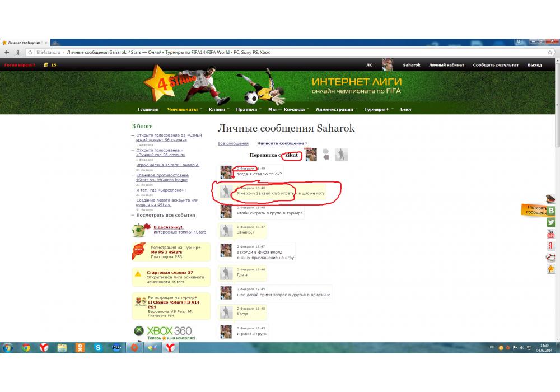
Task: Open the Twitter sidebar icon
Action: [551, 222]
